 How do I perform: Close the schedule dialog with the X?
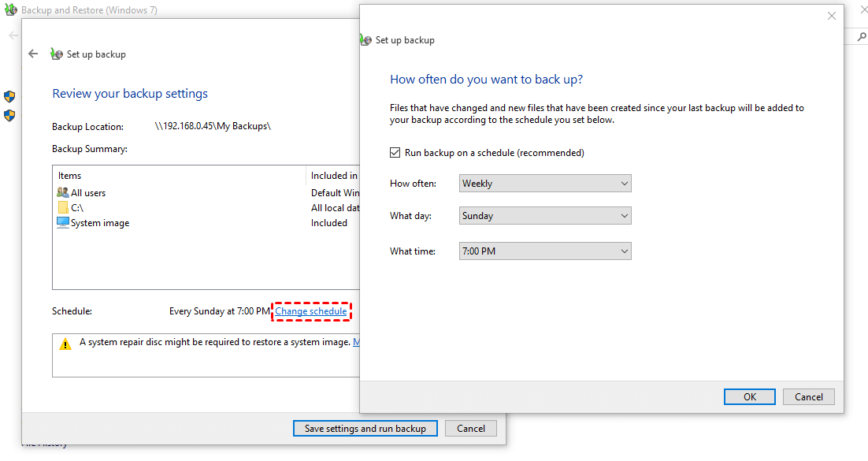click(831, 16)
